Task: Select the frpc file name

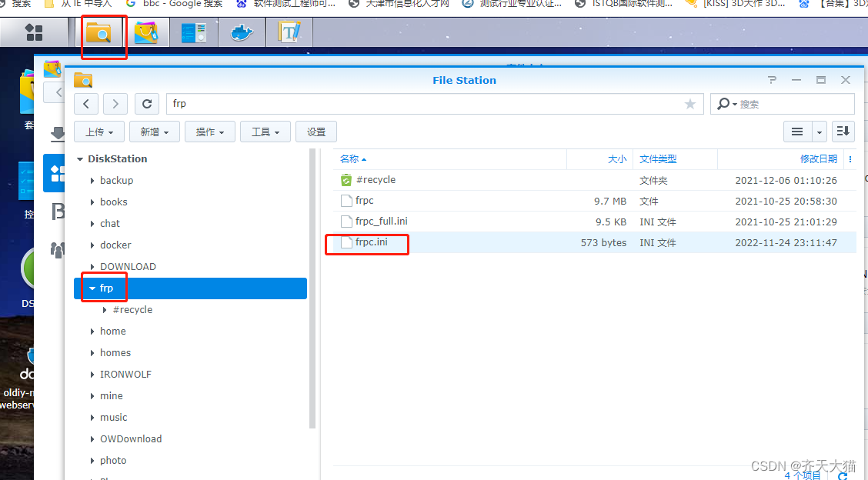Action: [x=364, y=201]
